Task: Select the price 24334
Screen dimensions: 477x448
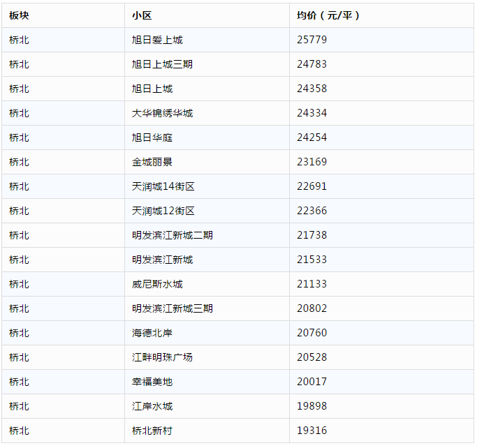Action: pos(311,113)
